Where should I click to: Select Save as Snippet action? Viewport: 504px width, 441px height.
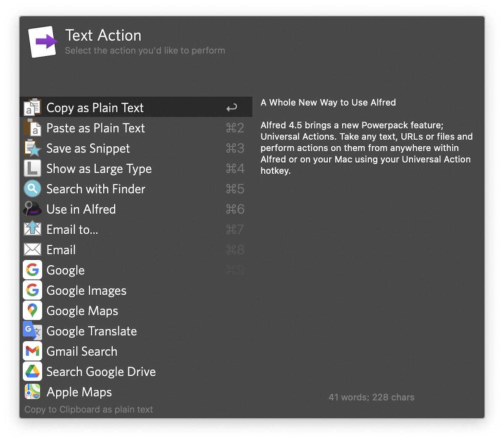136,148
